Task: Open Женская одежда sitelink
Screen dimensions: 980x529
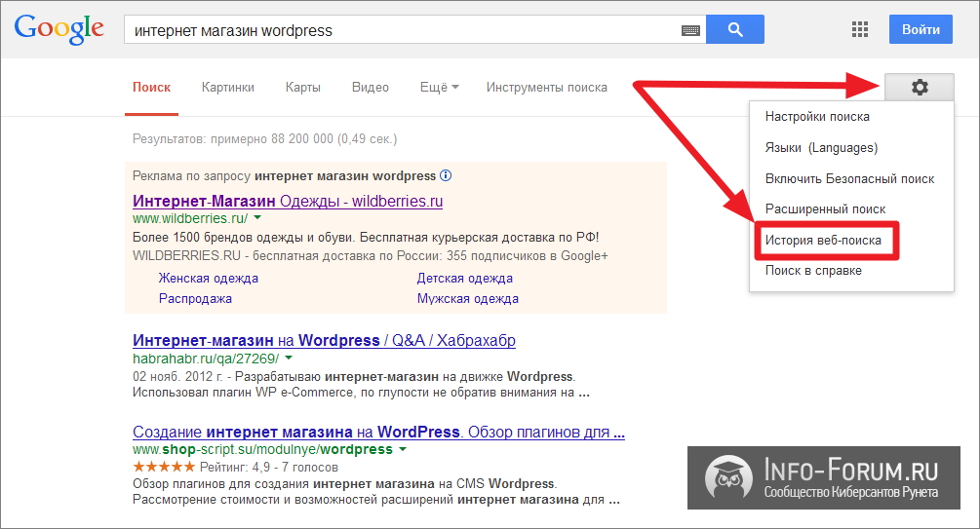Action: click(x=208, y=278)
